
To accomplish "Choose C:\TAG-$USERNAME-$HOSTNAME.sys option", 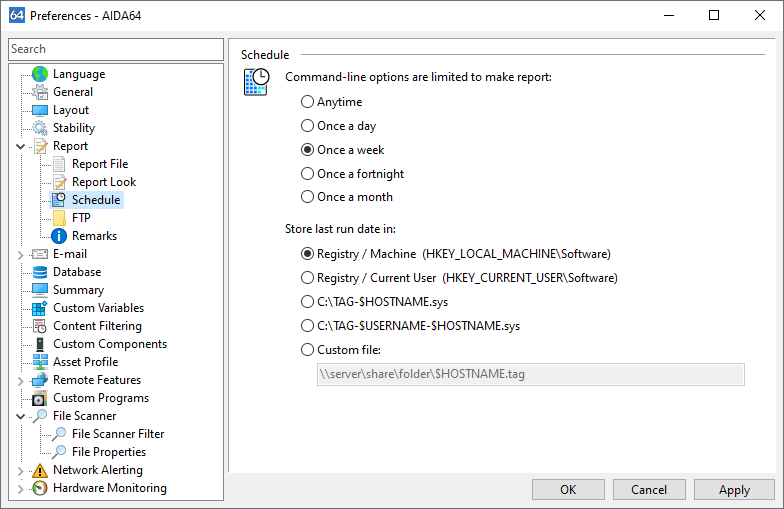I will click(410, 326).
